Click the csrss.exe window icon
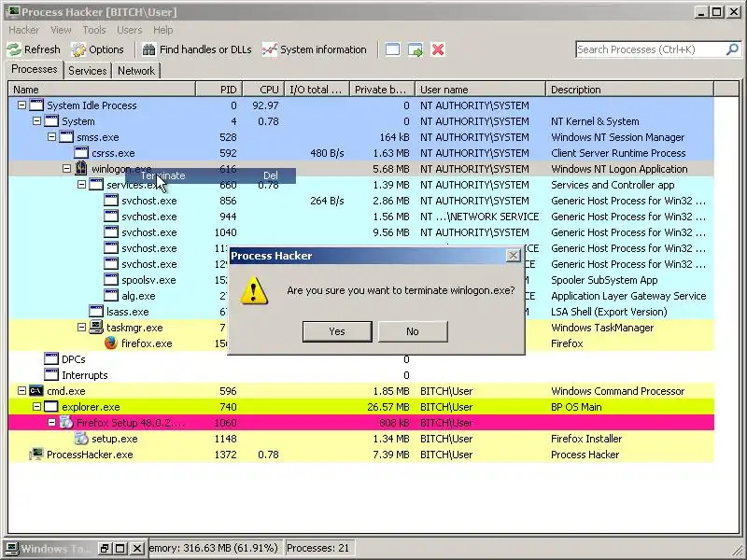Viewport: 747px width, 560px height. pos(81,153)
